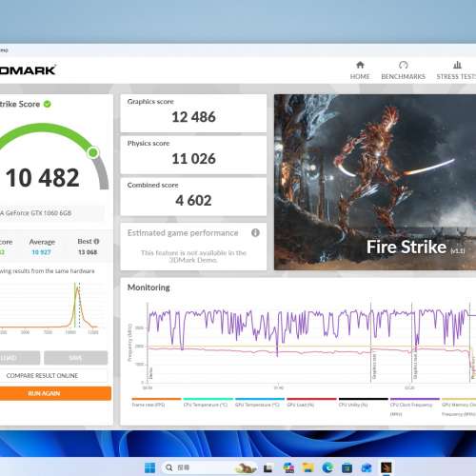Click the Graphics score value 12 486
Screen dimensions: 476x476
(x=193, y=117)
